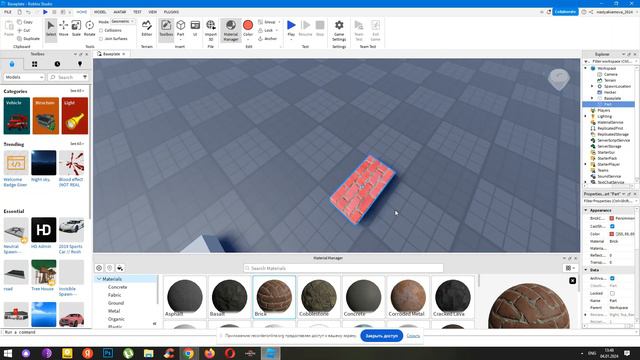The image size is (640, 360).
Task: Toggle the Material Manager button
Action: tap(231, 30)
